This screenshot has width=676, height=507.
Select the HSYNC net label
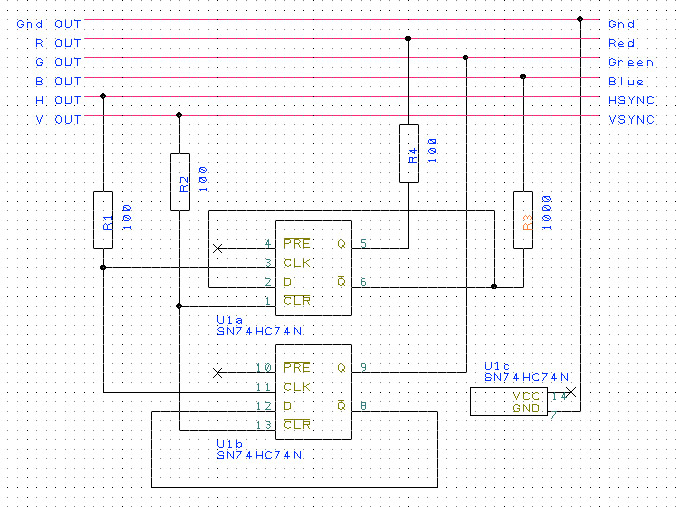click(631, 101)
